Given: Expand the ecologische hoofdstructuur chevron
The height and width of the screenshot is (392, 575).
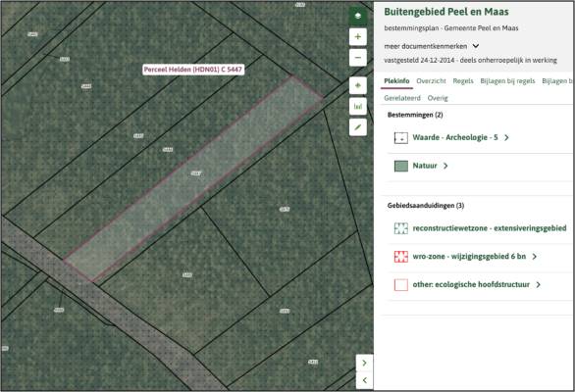Looking at the screenshot, I should [x=538, y=284].
